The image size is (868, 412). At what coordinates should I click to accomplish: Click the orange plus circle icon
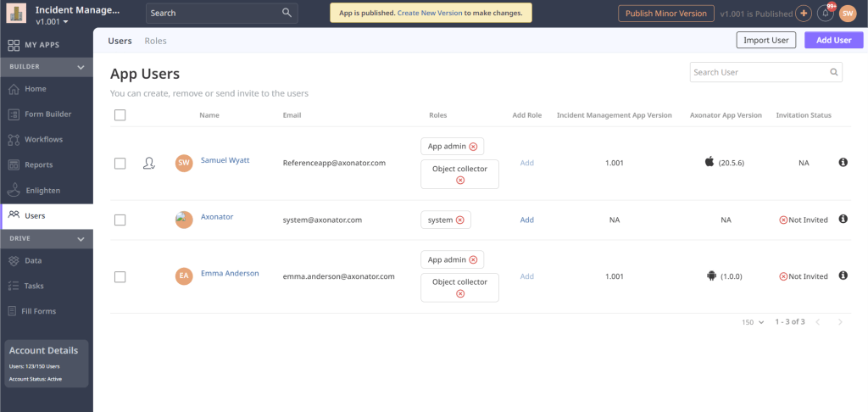(x=804, y=14)
